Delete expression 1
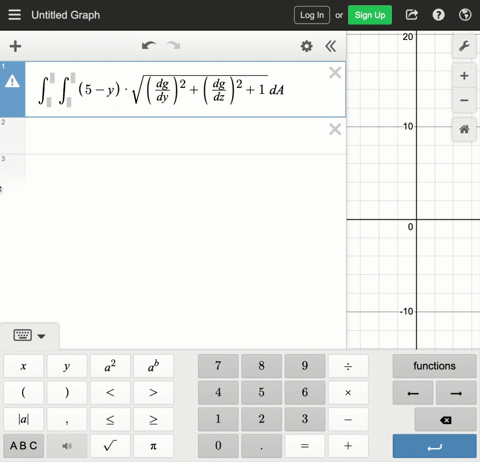 click(335, 72)
